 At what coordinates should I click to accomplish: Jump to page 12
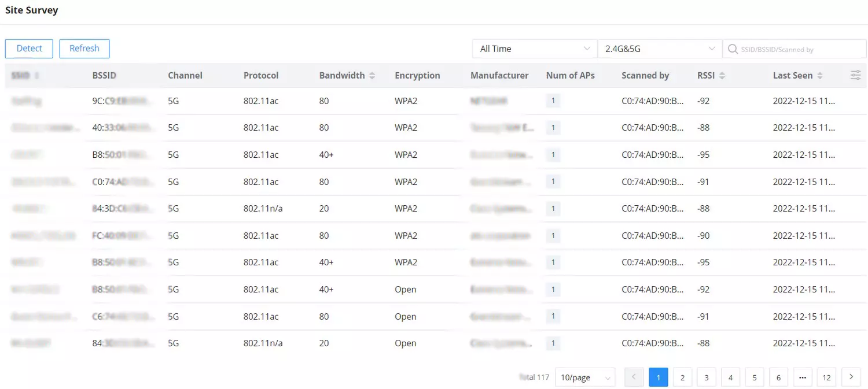tap(826, 377)
